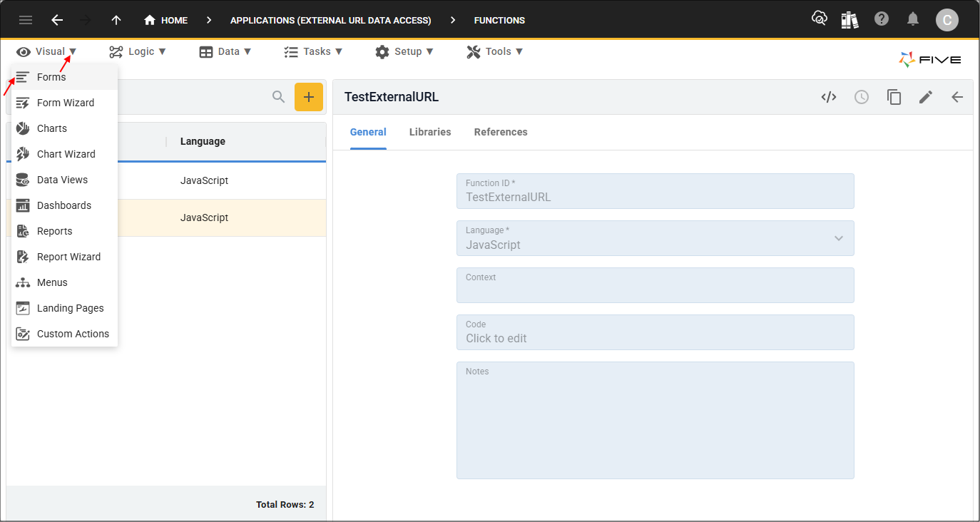The width and height of the screenshot is (980, 522).
Task: Click the history clock icon
Action: 862,98
